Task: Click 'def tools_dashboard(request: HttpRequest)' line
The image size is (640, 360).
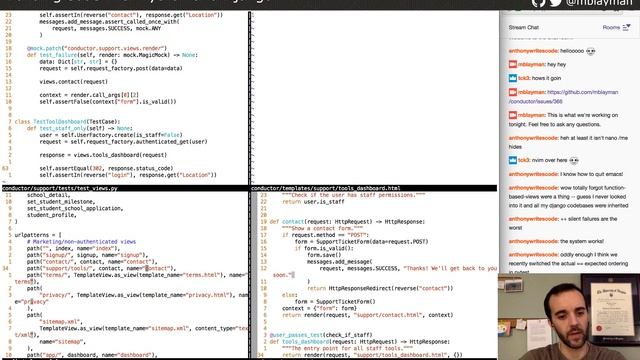Action: [360, 342]
